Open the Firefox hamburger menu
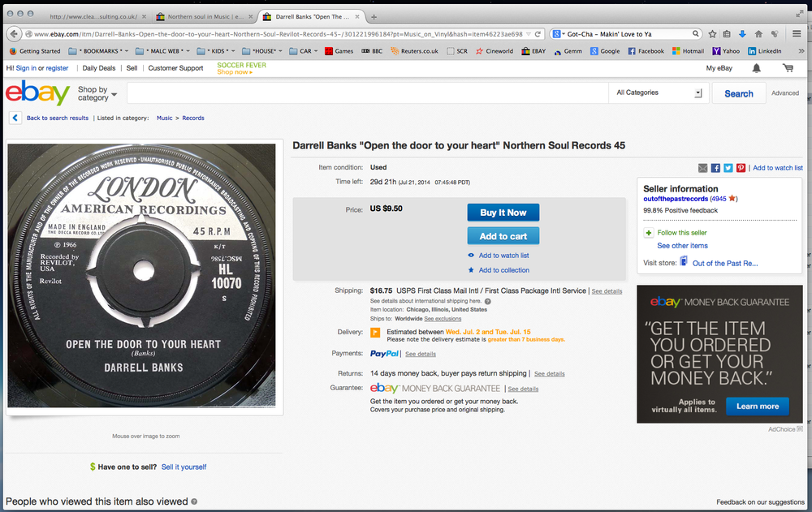 pos(797,34)
